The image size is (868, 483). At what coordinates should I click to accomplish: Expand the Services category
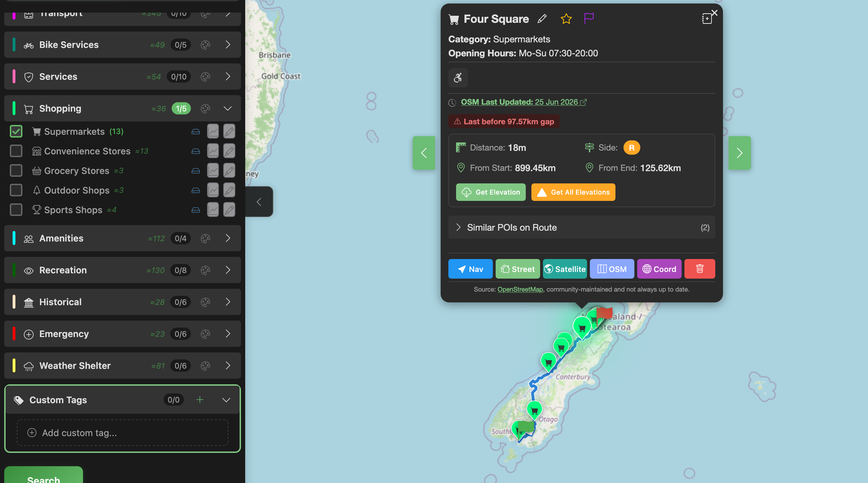(228, 77)
